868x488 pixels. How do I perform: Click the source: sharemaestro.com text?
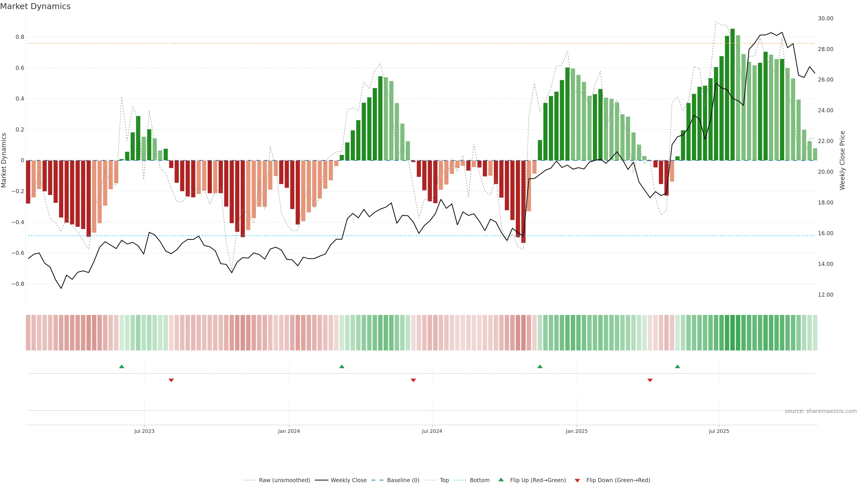821,411
